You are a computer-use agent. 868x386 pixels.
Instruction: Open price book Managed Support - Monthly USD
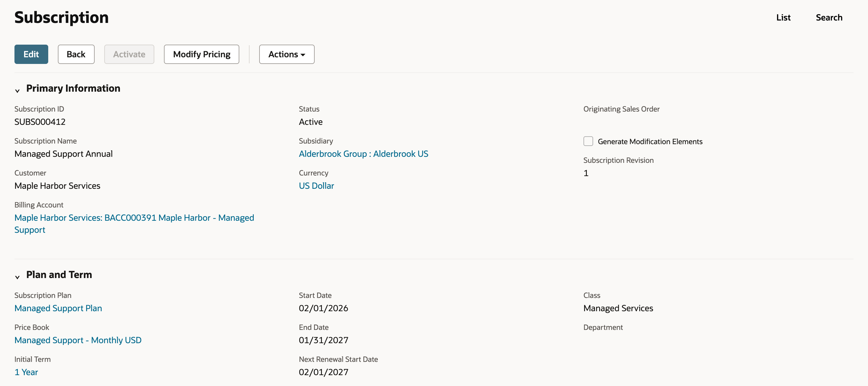pyautogui.click(x=78, y=340)
